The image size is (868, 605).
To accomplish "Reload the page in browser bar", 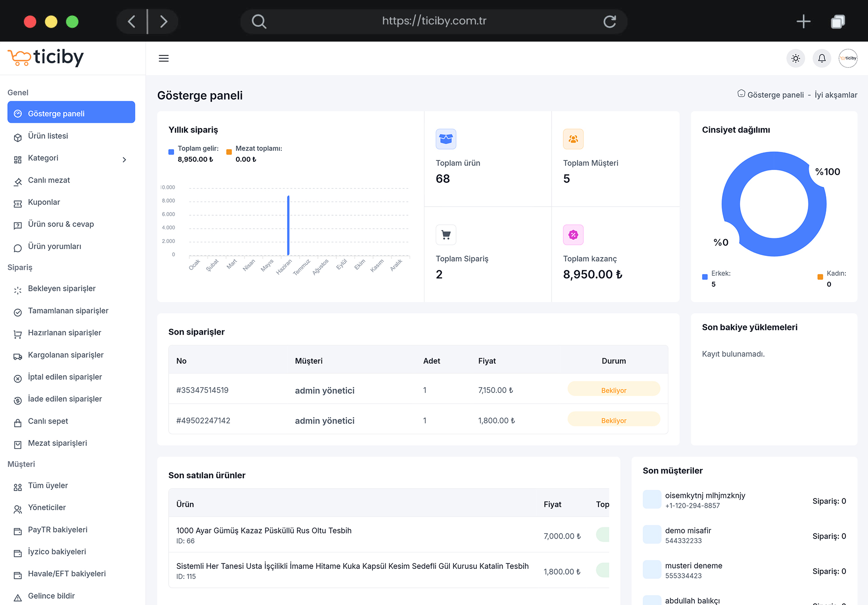I will [610, 21].
